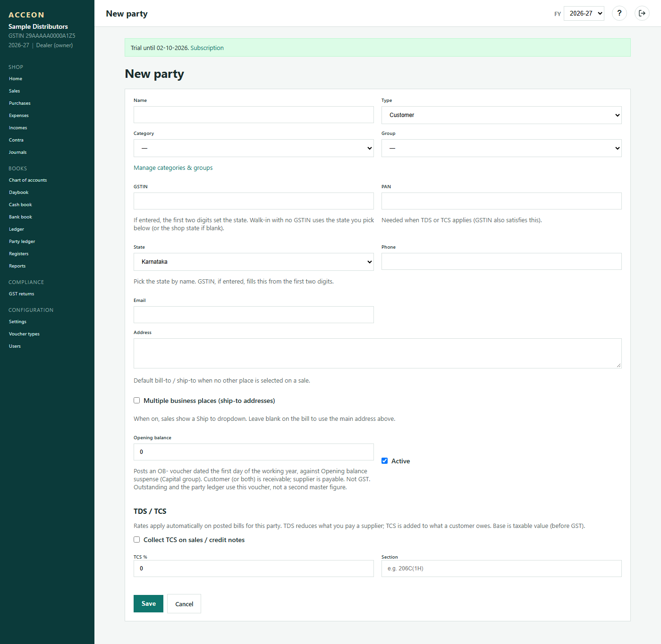Open the help question mark icon

[x=619, y=13]
